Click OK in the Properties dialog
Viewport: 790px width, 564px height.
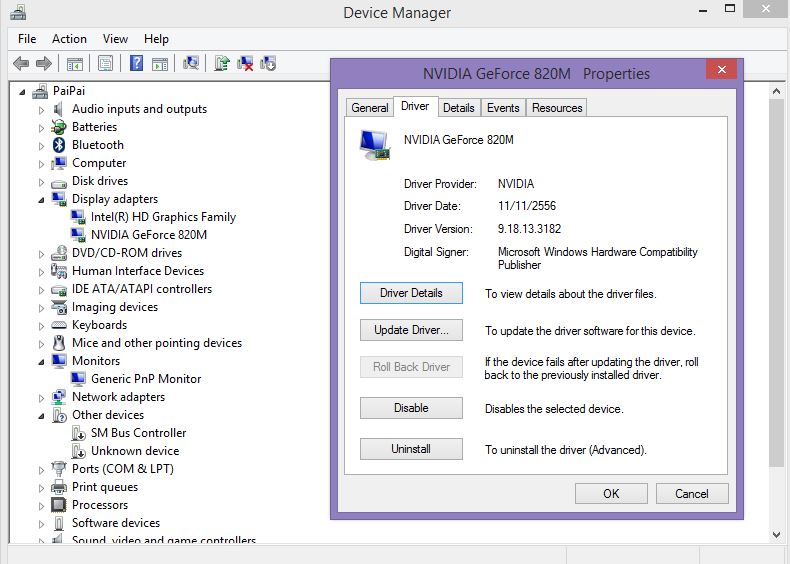[611, 493]
